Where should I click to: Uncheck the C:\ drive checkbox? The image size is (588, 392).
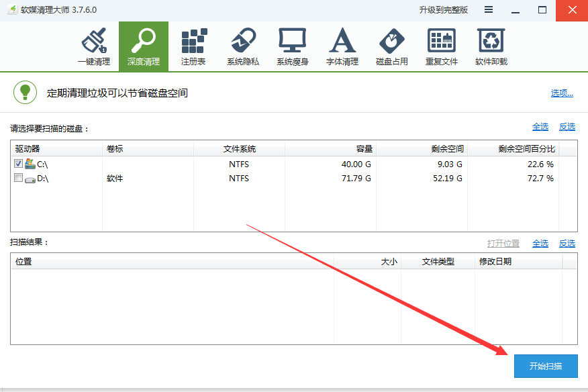click(x=18, y=163)
